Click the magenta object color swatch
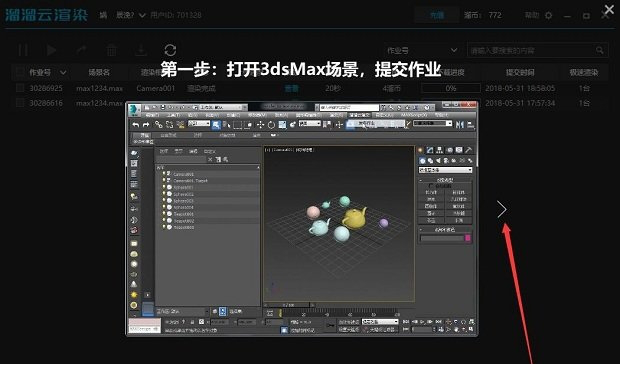Viewport: 620px width, 378px height. coord(468,238)
